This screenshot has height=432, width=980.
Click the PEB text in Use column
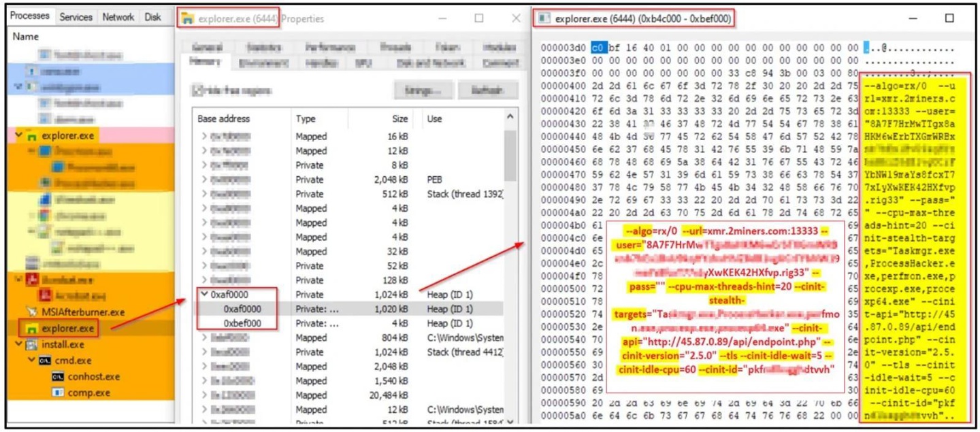tap(436, 180)
